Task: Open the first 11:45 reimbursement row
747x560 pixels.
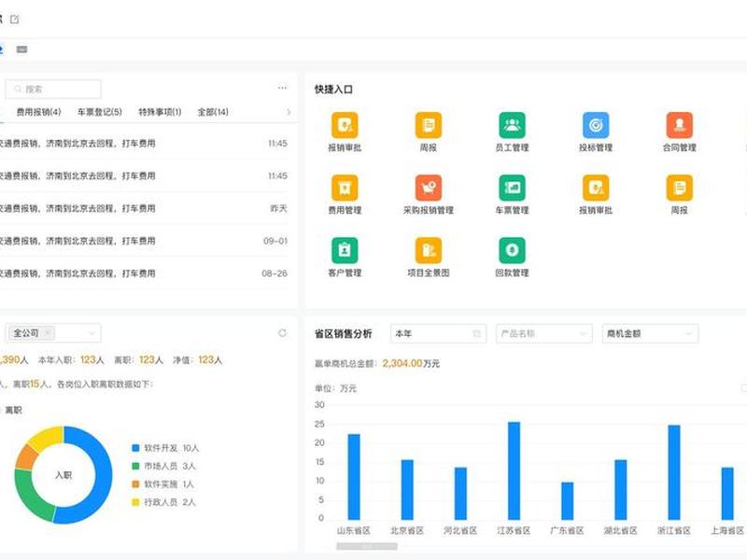Action: pyautogui.click(x=146, y=144)
